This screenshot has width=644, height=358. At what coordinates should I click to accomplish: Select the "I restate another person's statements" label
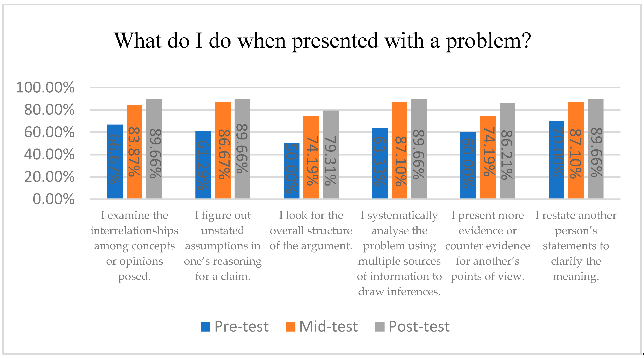[x=576, y=246]
